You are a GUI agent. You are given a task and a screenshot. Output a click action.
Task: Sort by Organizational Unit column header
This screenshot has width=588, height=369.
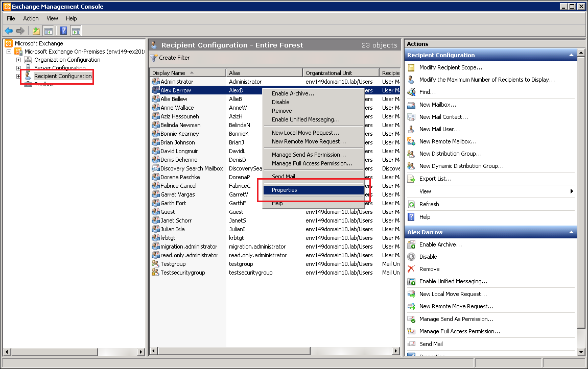(x=341, y=72)
